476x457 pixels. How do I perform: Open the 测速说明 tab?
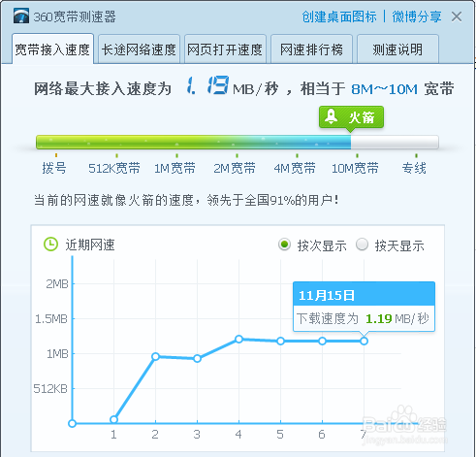pos(397,49)
